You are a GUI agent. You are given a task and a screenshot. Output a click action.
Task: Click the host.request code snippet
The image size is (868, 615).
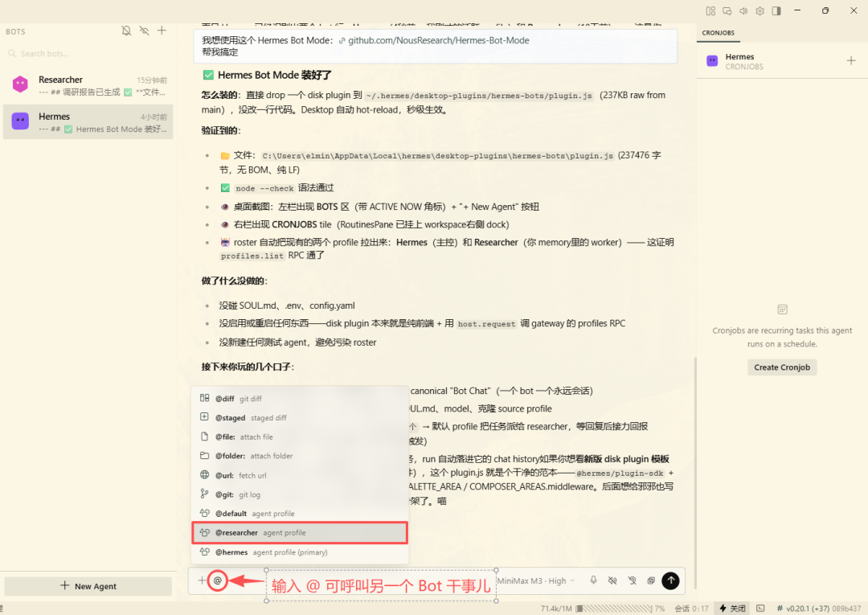coord(486,325)
